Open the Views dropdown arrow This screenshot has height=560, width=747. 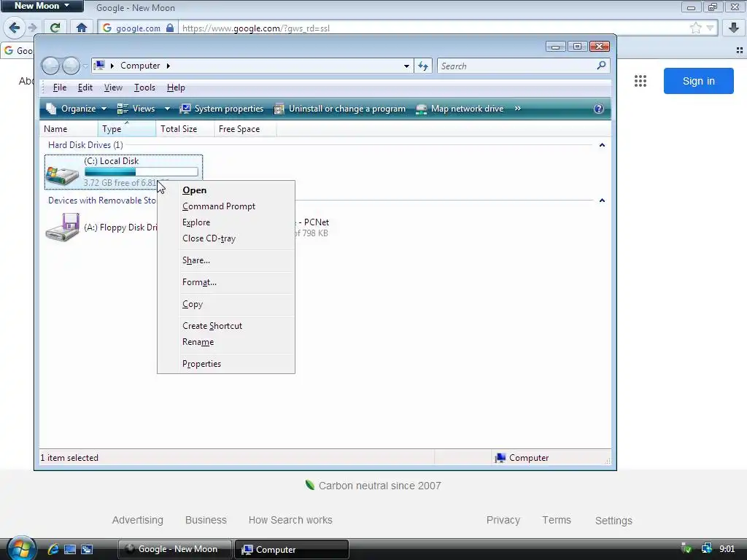tap(167, 109)
